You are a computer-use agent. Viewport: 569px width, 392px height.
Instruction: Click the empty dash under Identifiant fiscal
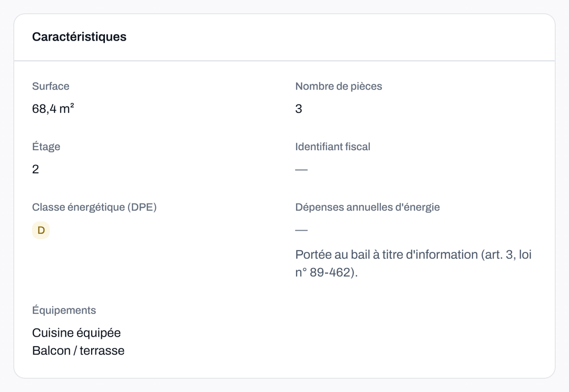pos(301,170)
